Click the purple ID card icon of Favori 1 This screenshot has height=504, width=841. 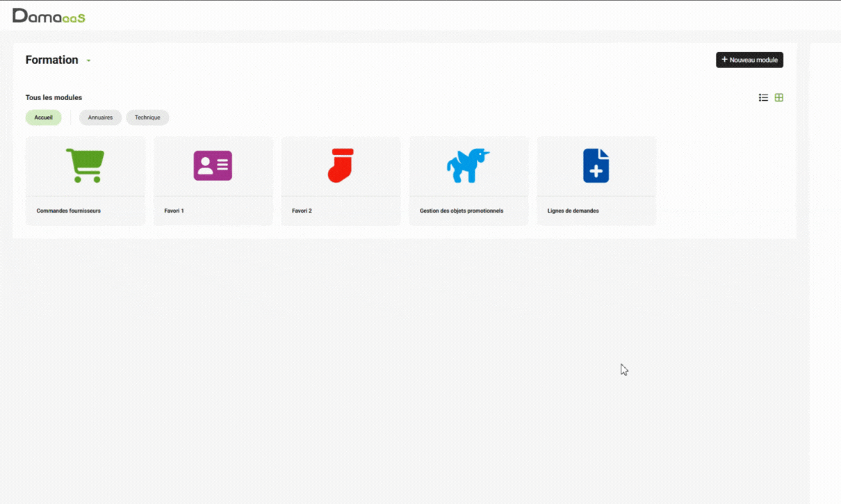pyautogui.click(x=213, y=165)
